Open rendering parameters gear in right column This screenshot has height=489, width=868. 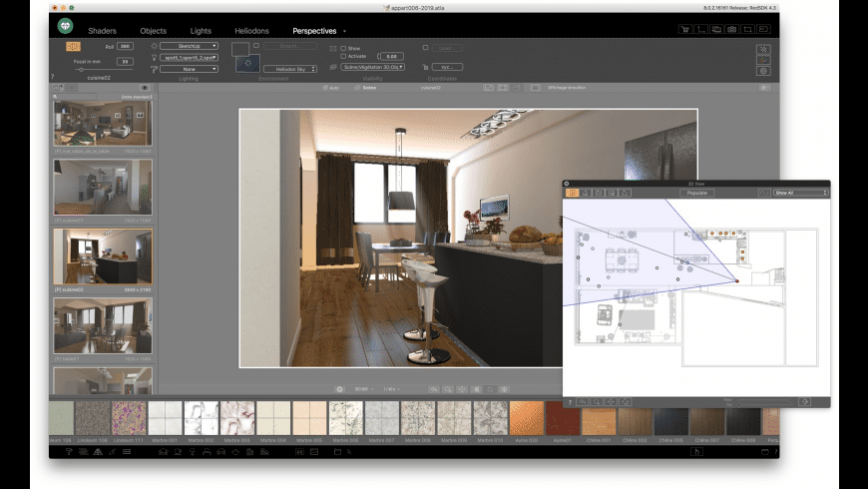[x=763, y=71]
